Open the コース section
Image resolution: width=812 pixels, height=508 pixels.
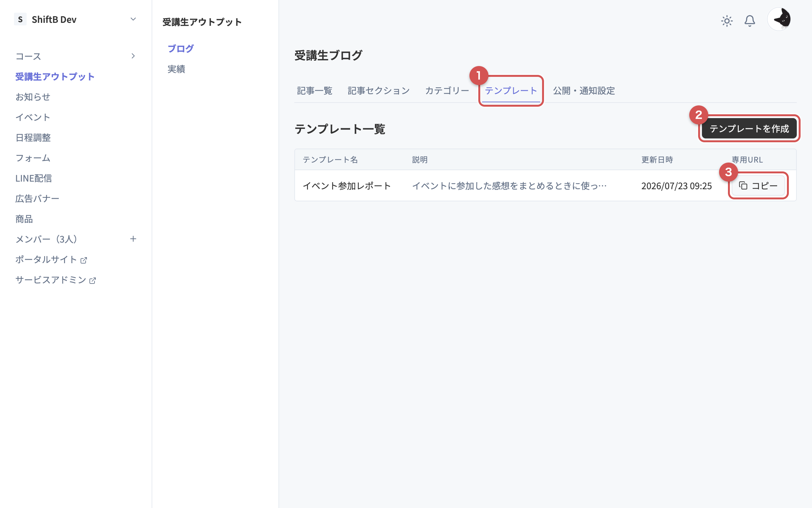tap(28, 56)
